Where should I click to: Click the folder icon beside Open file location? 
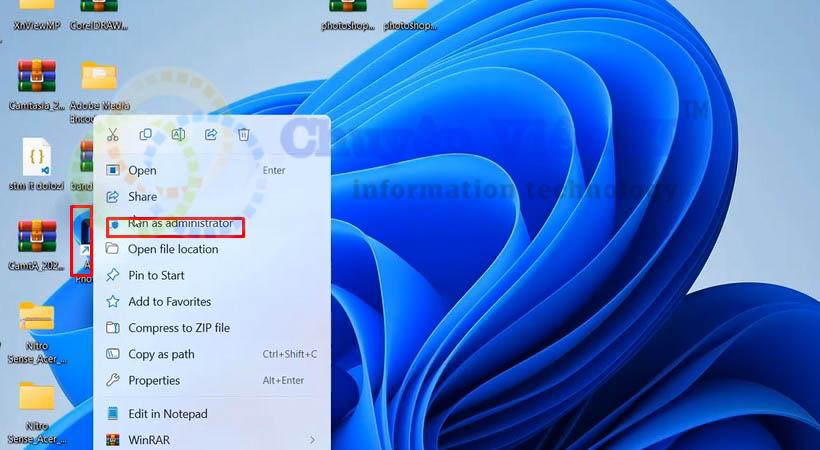(x=112, y=249)
